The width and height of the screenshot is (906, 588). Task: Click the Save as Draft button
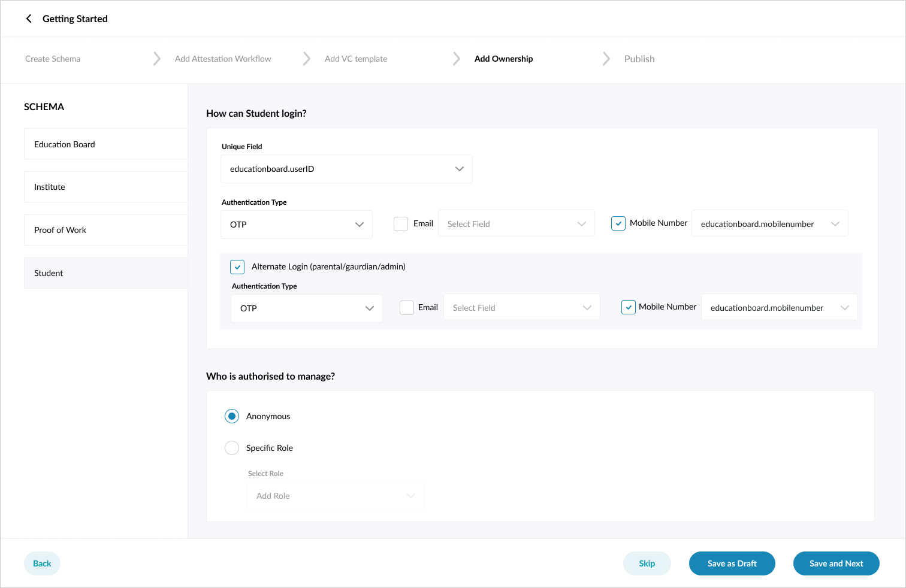point(732,563)
